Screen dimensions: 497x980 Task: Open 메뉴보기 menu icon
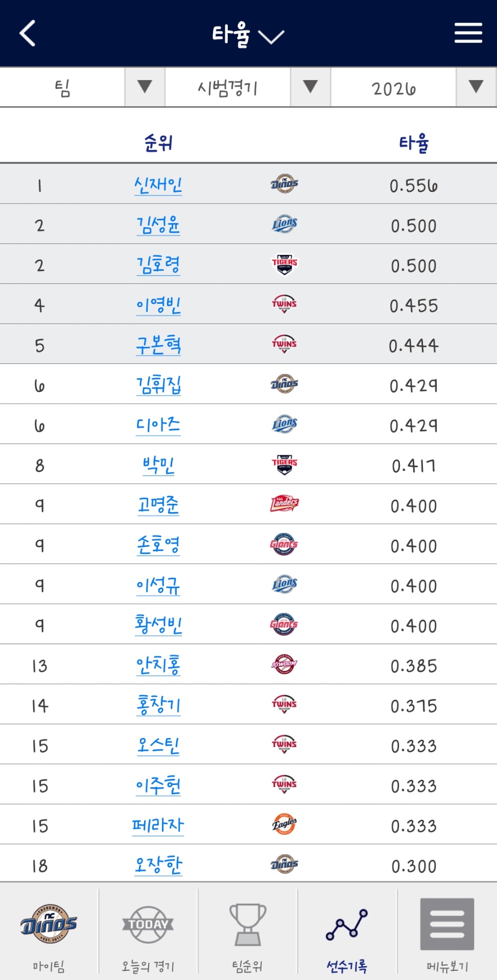coord(447,933)
